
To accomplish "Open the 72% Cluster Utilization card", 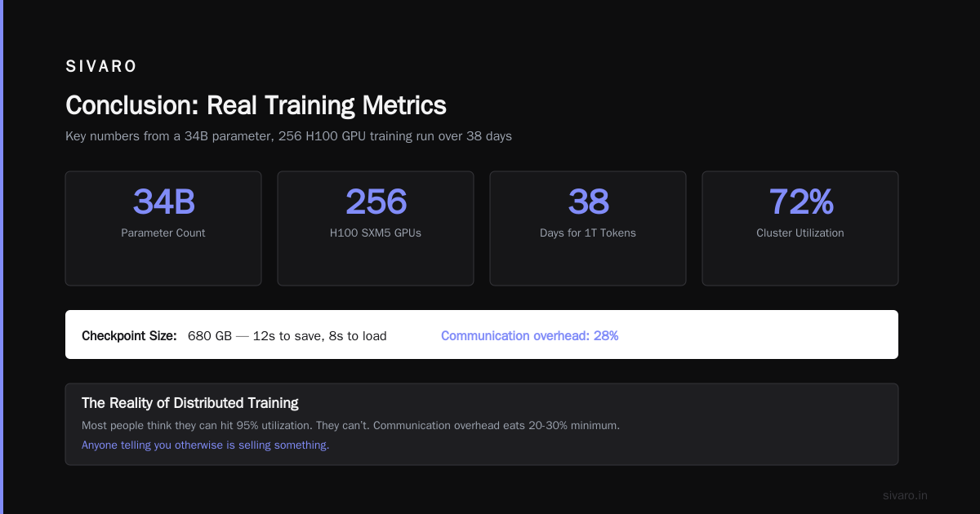I will tap(800, 228).
